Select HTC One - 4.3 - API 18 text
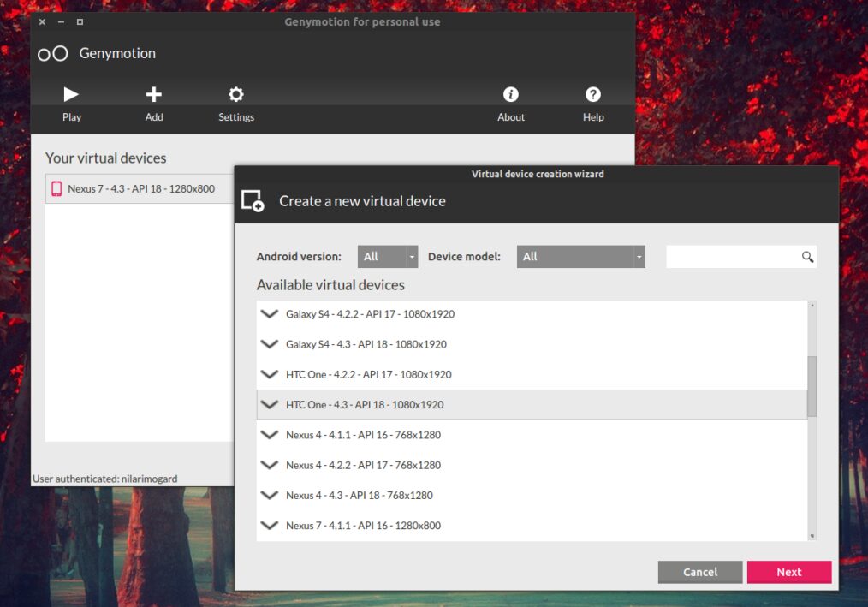Image resolution: width=868 pixels, height=607 pixels. [x=365, y=405]
